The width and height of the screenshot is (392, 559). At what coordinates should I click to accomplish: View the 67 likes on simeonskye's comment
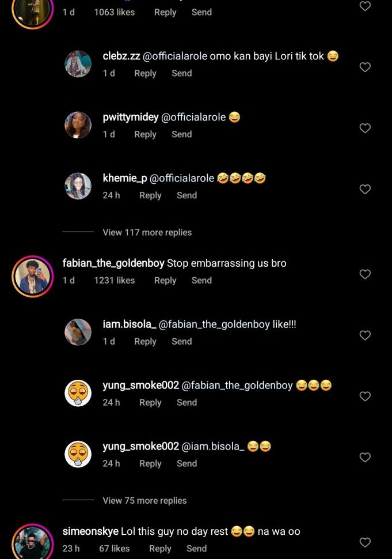[114, 549]
